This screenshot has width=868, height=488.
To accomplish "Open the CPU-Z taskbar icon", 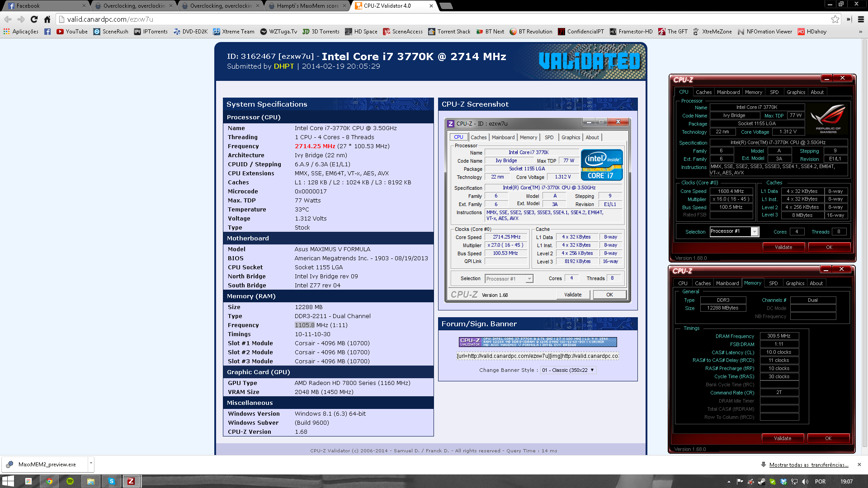I will (x=131, y=481).
